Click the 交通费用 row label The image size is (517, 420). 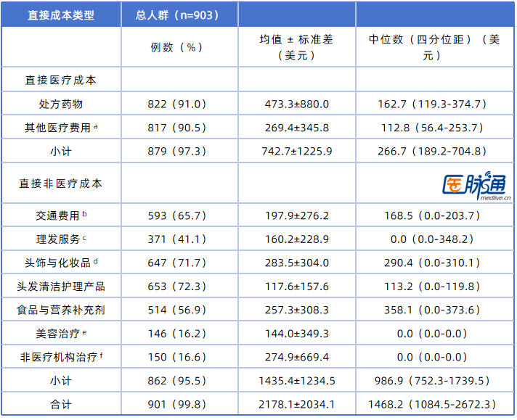tap(61, 215)
